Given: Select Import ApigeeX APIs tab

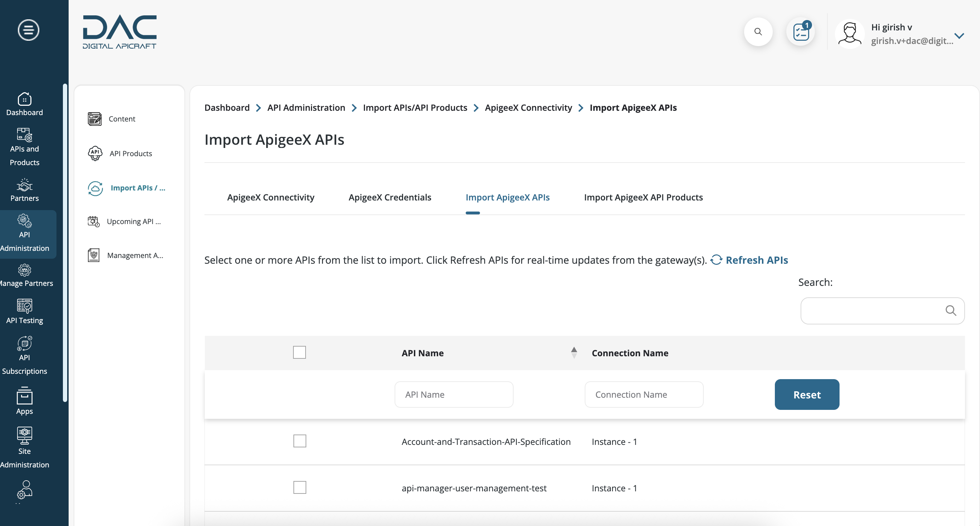Looking at the screenshot, I should (508, 197).
